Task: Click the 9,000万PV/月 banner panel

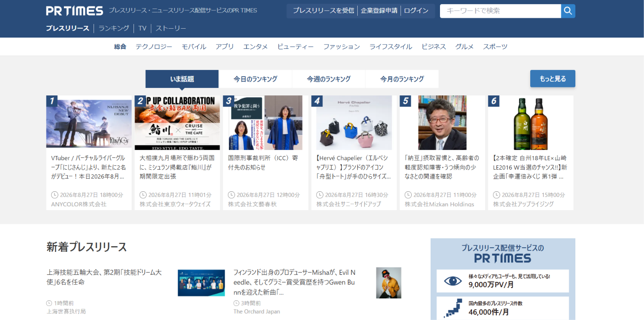Action: (x=503, y=281)
